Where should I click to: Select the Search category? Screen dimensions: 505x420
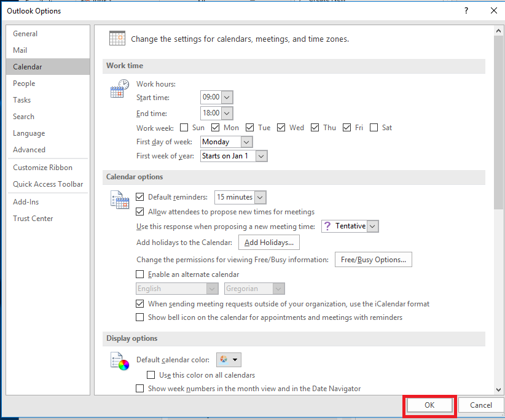[48, 117]
